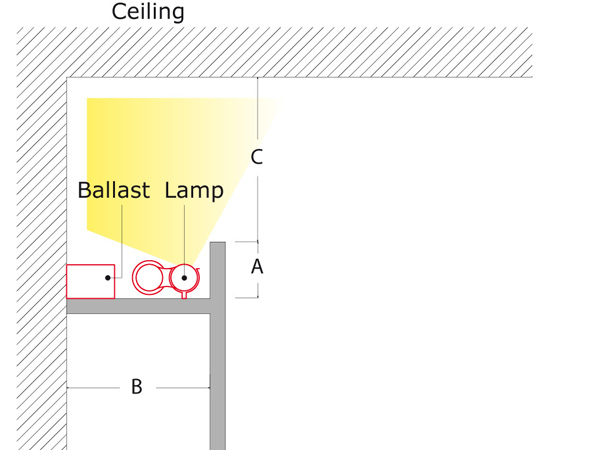600x450 pixels.
Task: Click the lower gray vertical support post
Action: [218, 382]
